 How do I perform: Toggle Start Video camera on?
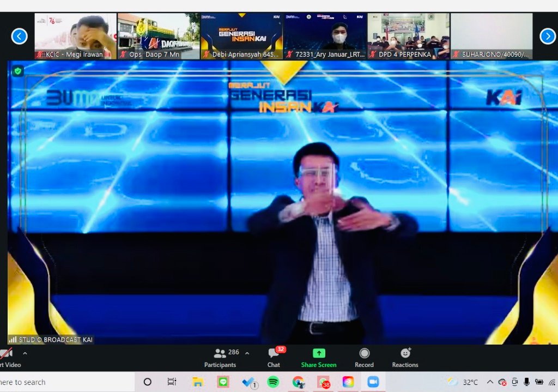point(9,358)
